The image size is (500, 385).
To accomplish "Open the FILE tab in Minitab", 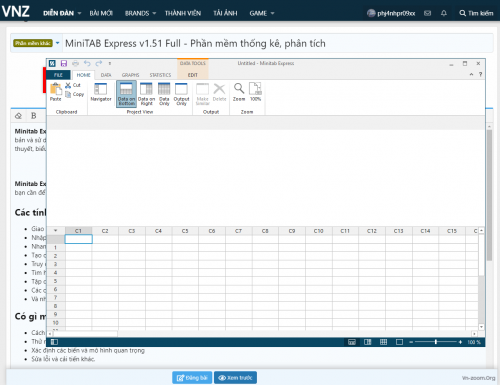I will pos(58,75).
